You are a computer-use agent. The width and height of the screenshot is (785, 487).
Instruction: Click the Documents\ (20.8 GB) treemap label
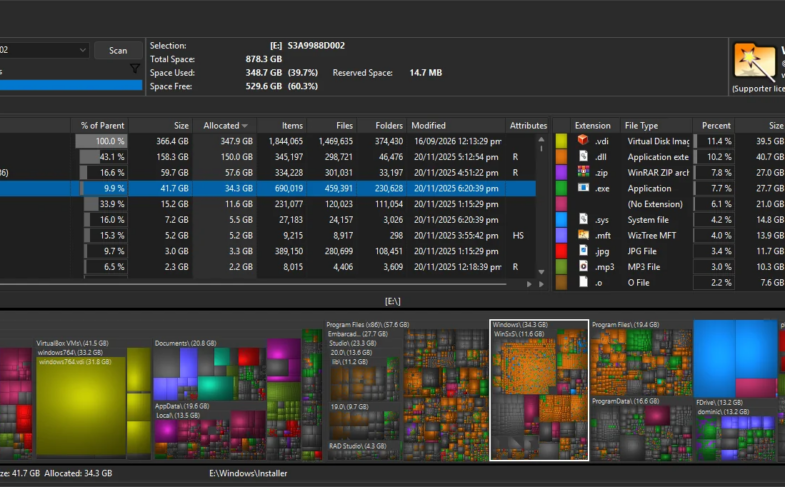[x=185, y=343]
